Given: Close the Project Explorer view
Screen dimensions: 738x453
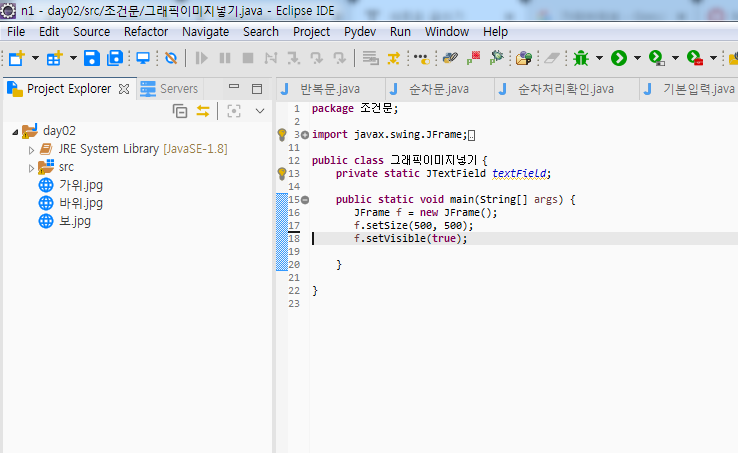Looking at the screenshot, I should click(x=124, y=89).
